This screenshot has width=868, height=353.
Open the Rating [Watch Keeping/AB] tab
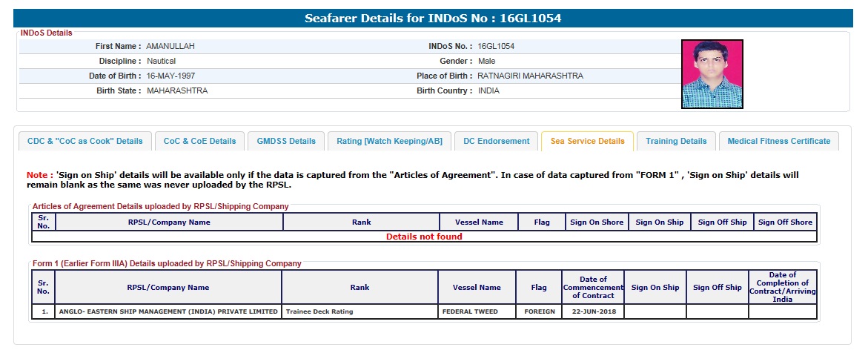[389, 141]
